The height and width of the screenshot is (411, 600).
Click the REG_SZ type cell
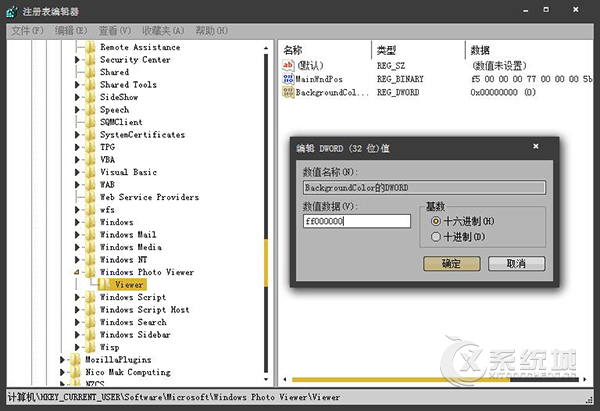tap(391, 65)
